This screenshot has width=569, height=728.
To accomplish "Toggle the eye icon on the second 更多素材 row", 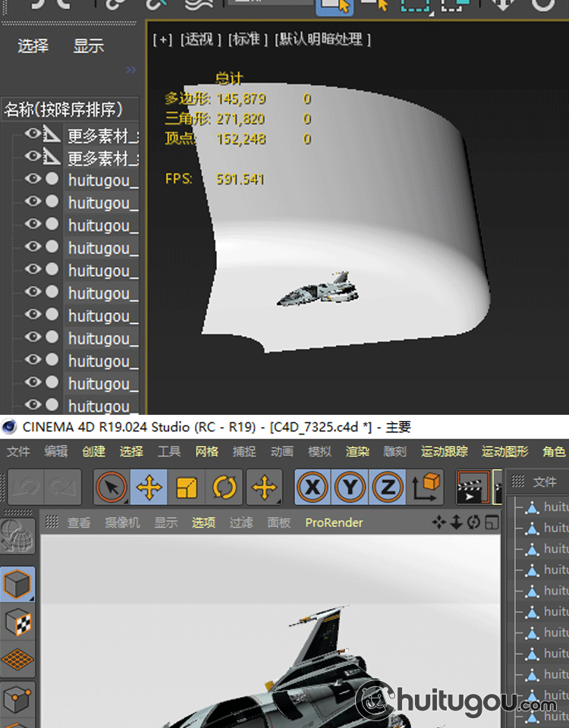I will 33,156.
